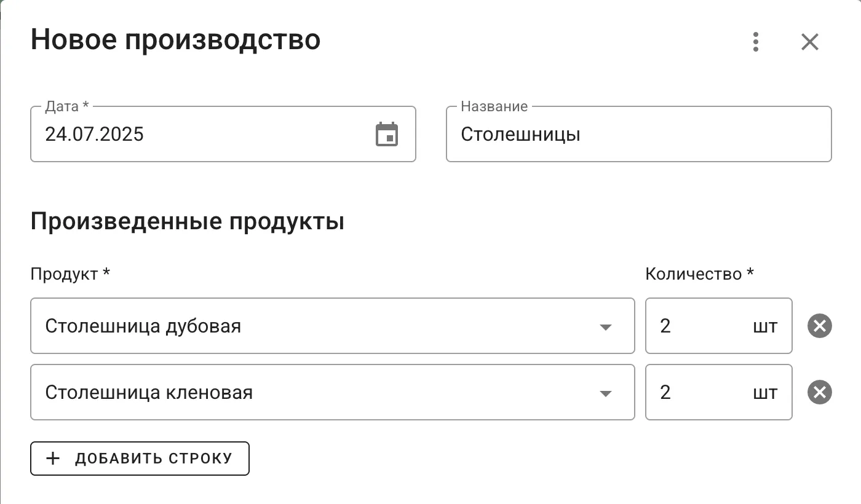The width and height of the screenshot is (861, 504).
Task: Click the шт unit label in first quantity box
Action: (x=764, y=326)
